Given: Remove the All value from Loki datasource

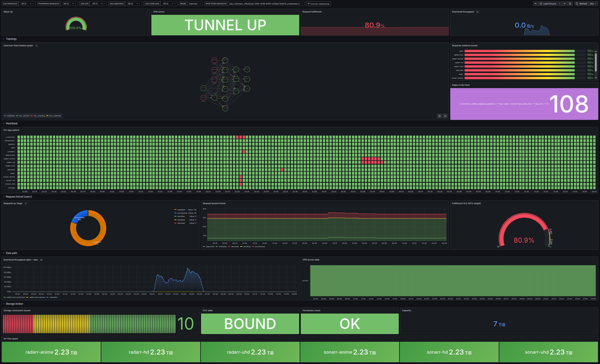Looking at the screenshot, I should point(25,4).
